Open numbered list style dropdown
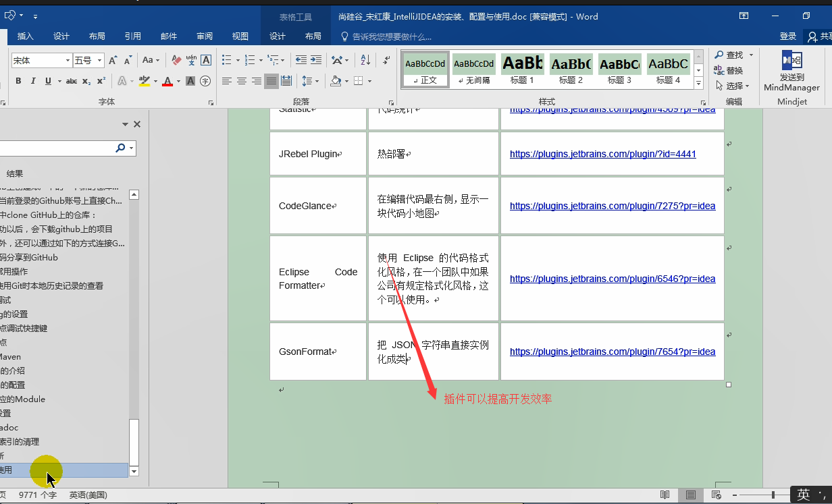The image size is (832, 504). 261,60
